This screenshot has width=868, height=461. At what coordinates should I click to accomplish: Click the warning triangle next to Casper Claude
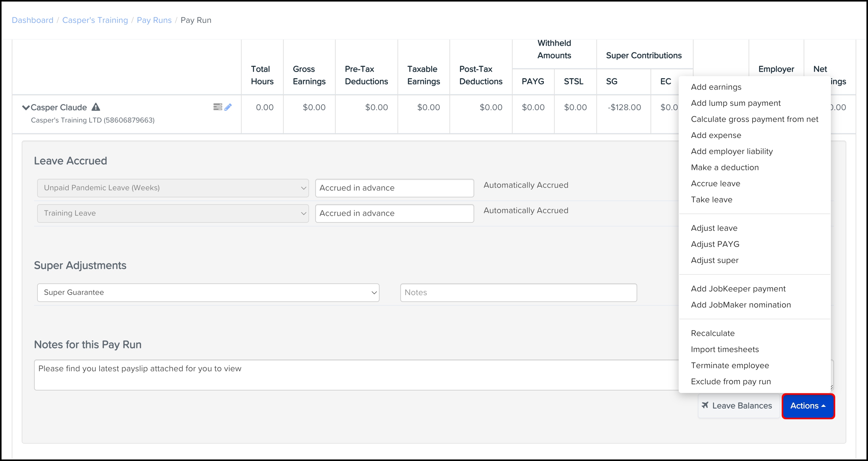(96, 107)
